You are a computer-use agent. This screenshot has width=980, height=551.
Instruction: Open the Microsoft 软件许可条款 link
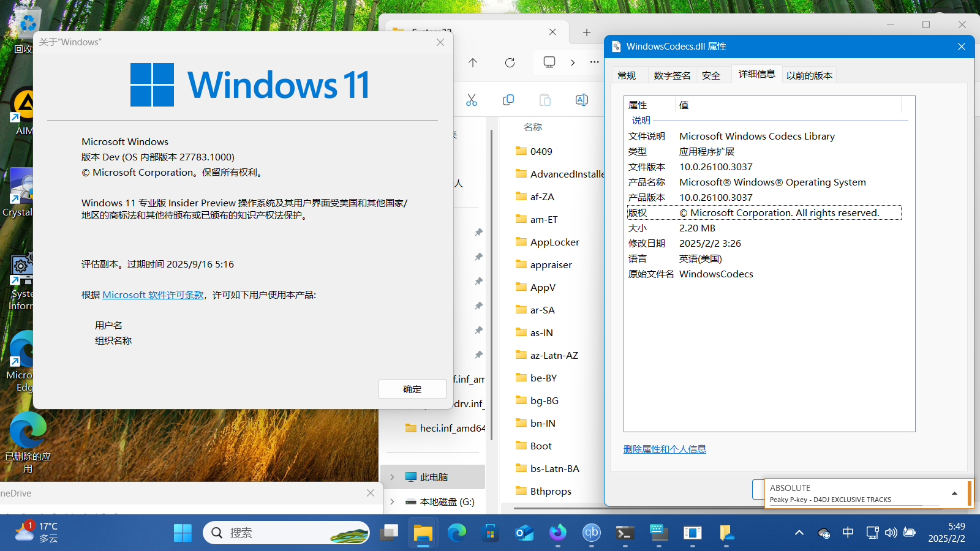click(x=153, y=294)
